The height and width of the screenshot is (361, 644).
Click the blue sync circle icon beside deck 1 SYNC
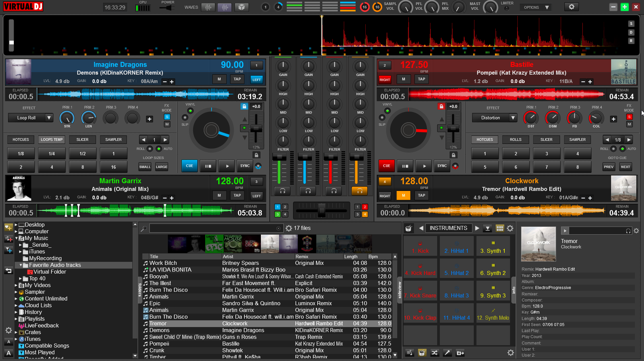click(x=258, y=166)
